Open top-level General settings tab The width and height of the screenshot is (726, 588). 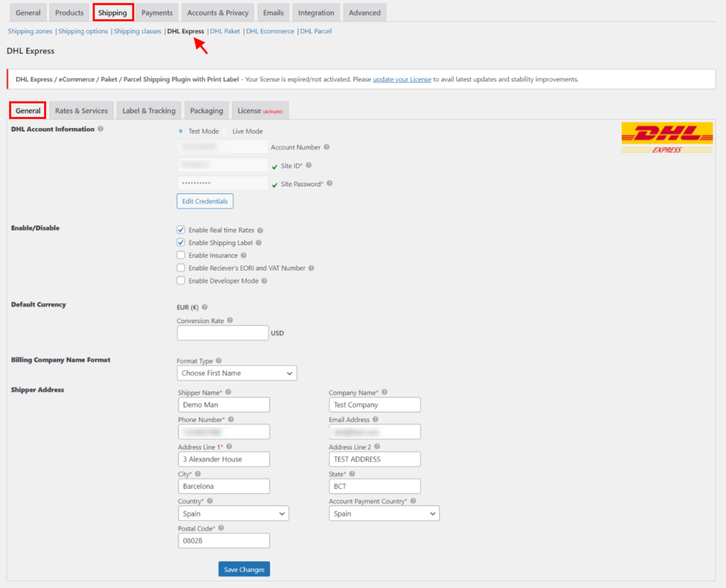pos(28,13)
